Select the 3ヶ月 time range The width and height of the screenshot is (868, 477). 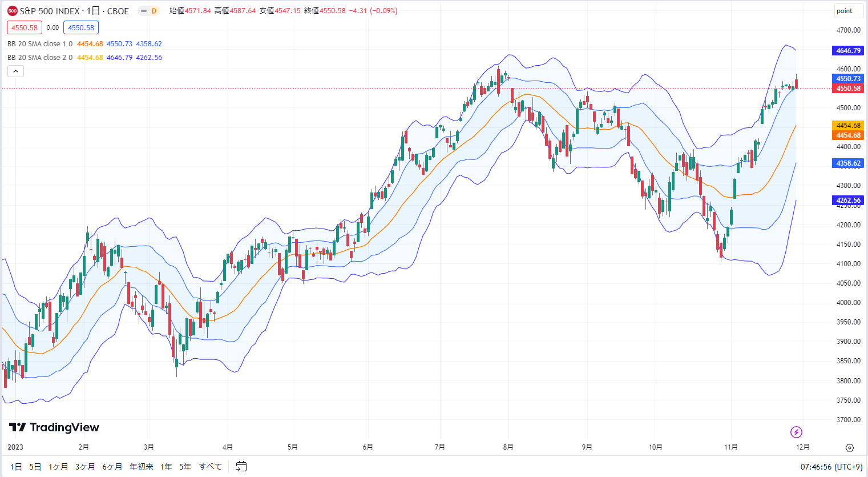tap(85, 467)
